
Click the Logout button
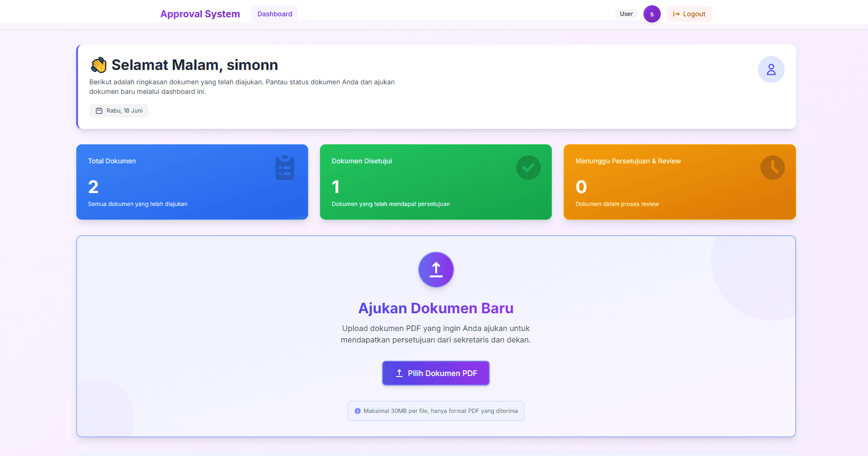(x=689, y=14)
